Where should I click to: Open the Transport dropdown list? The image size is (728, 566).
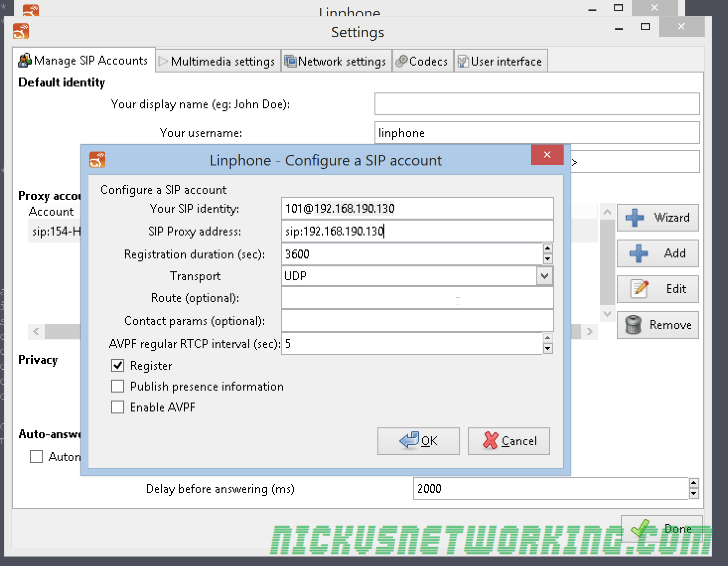[x=545, y=276]
